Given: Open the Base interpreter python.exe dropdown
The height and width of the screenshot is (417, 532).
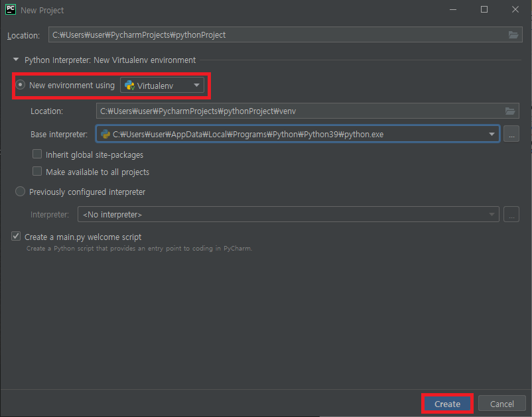Looking at the screenshot, I should point(298,135).
